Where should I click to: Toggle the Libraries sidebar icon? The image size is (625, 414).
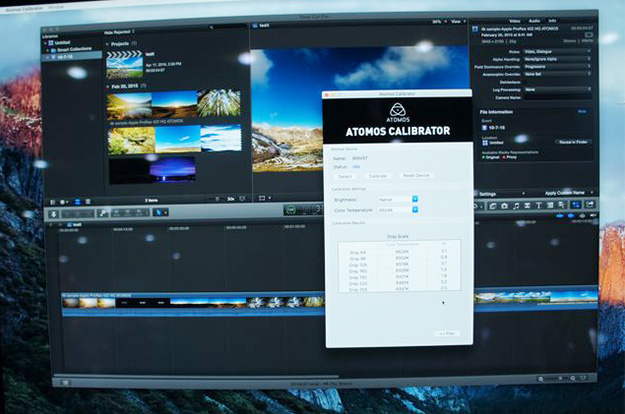click(52, 202)
